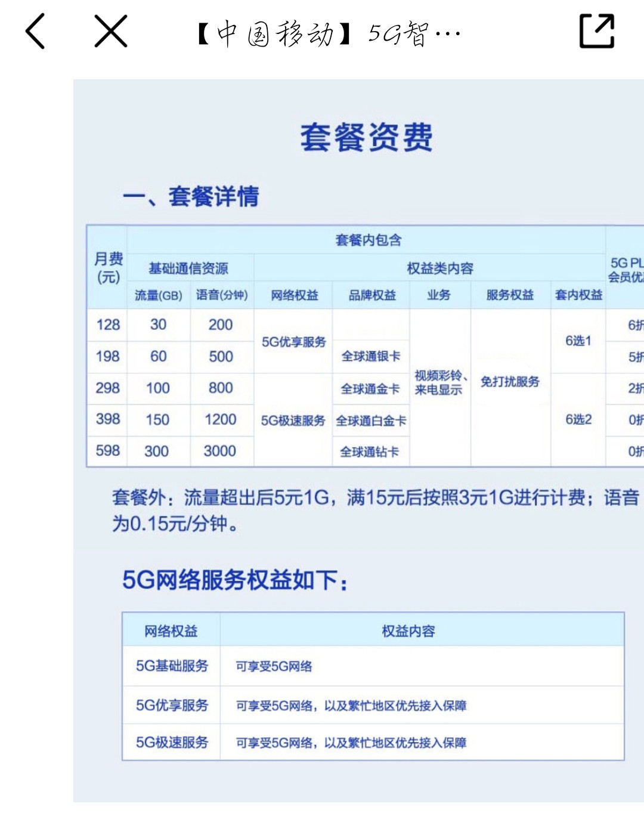The width and height of the screenshot is (644, 819).
Task: Select the 398 monthly fee cell
Action: point(108,419)
